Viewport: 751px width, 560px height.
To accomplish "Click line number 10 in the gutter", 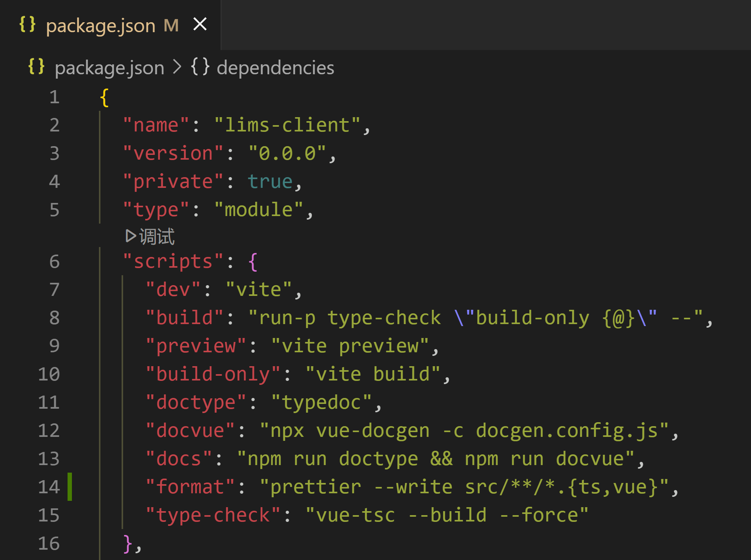I will pyautogui.click(x=48, y=373).
